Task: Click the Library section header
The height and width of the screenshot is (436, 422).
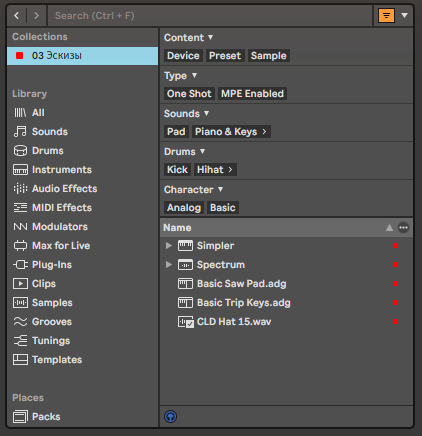Action: (29, 94)
